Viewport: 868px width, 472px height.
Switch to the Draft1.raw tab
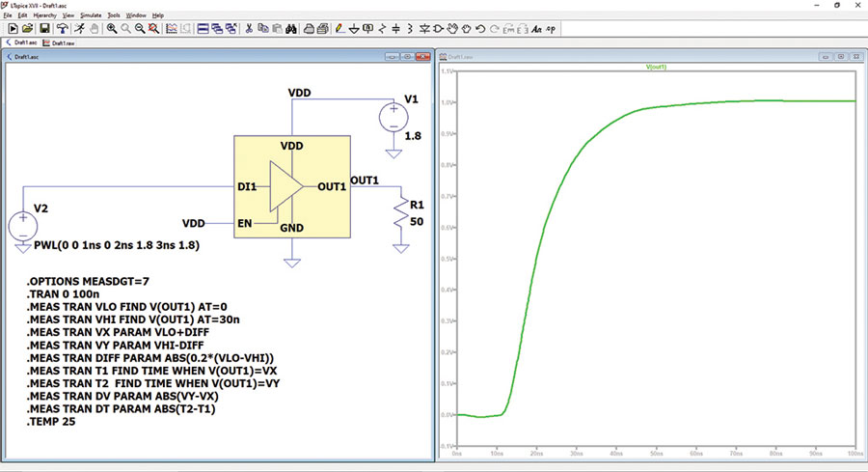click(59, 42)
